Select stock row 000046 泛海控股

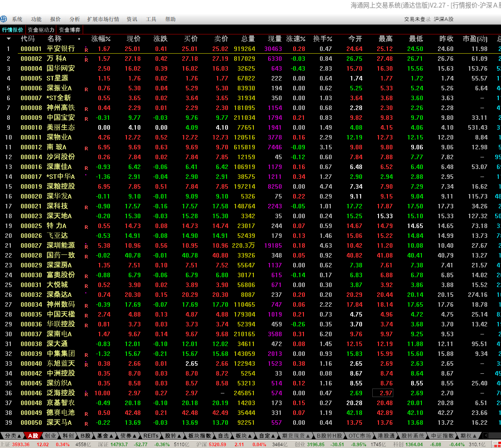coord(250,393)
